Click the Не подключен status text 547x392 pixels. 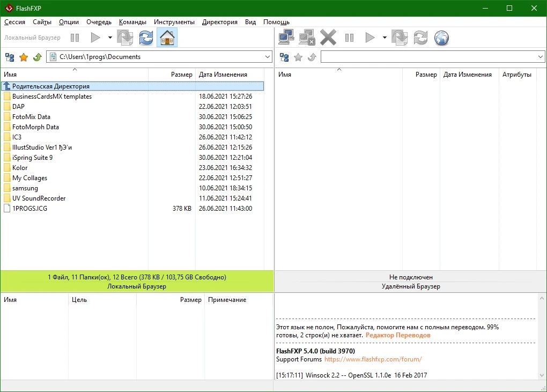[x=411, y=277]
